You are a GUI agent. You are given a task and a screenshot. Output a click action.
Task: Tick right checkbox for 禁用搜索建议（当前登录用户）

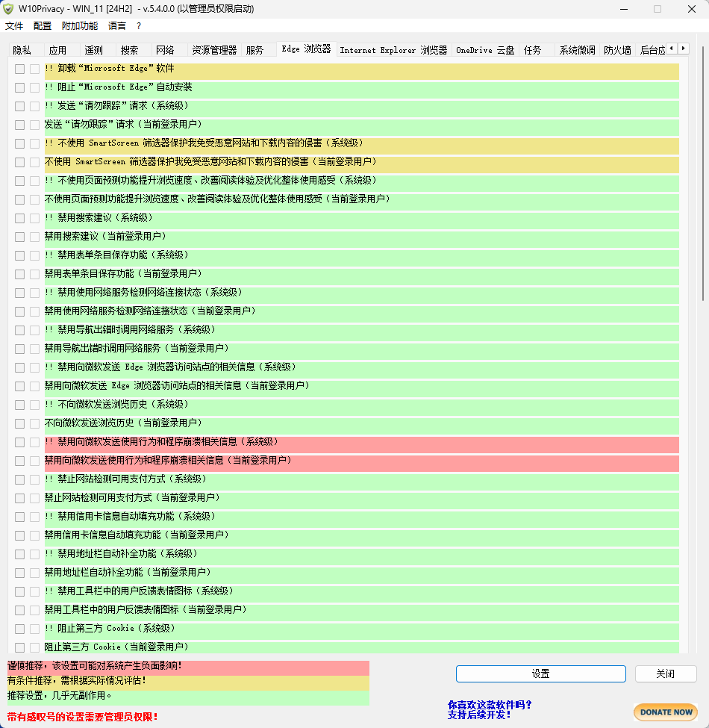pyautogui.click(x=34, y=237)
